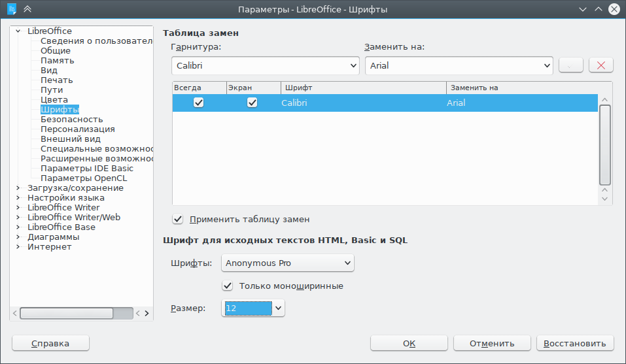Select Общие in the options tree
Viewport: 626px width, 364px height.
pyautogui.click(x=56, y=50)
